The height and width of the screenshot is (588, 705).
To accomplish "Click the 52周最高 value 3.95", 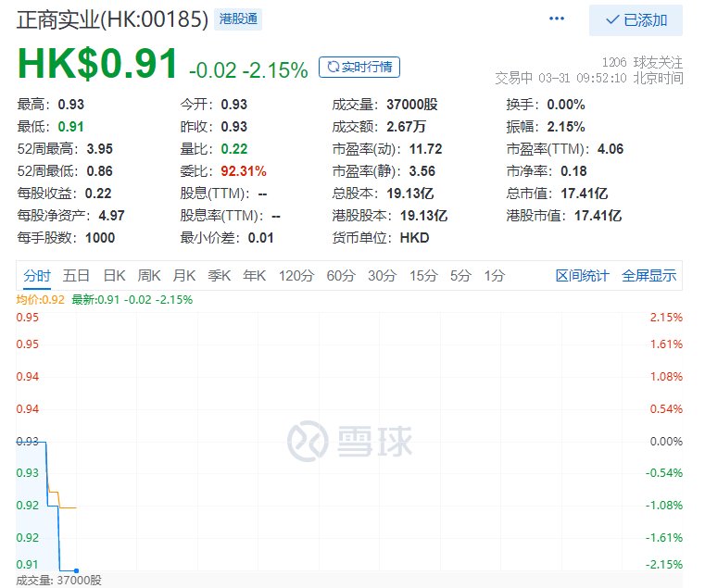I will point(100,149).
